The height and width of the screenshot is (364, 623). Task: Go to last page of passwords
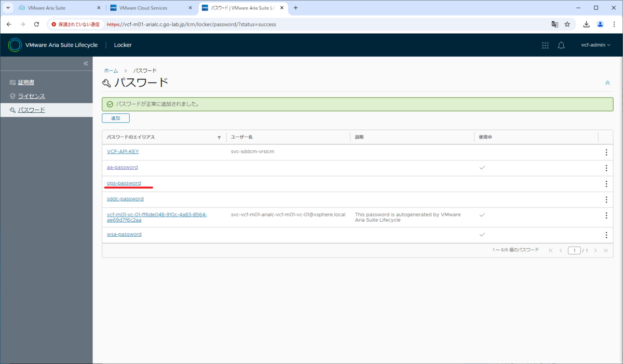[x=605, y=250]
